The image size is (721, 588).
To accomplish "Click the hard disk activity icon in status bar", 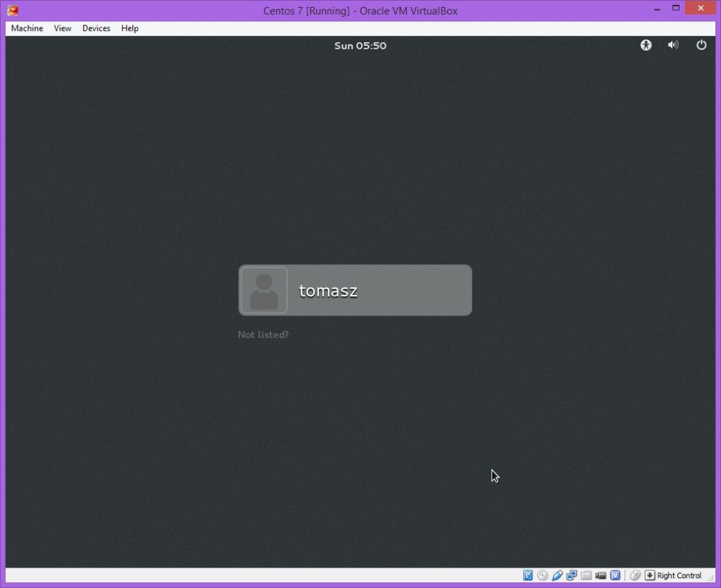I will [528, 575].
